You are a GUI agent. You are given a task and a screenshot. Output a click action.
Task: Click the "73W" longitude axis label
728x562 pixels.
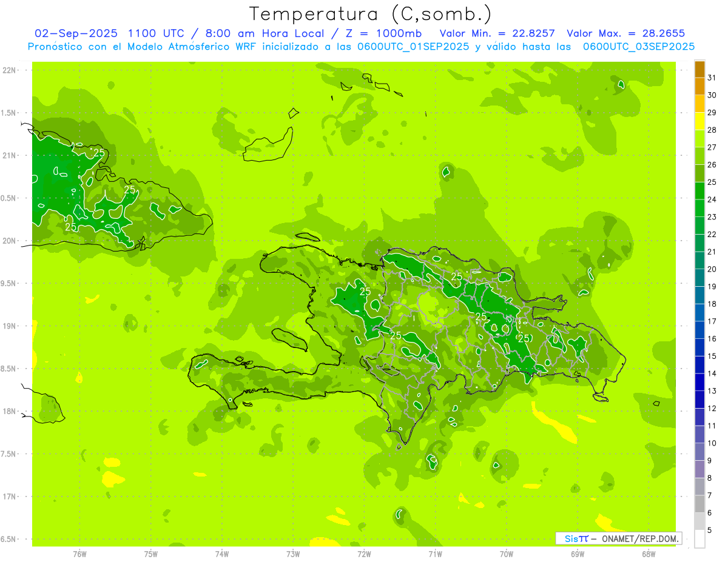click(x=293, y=554)
